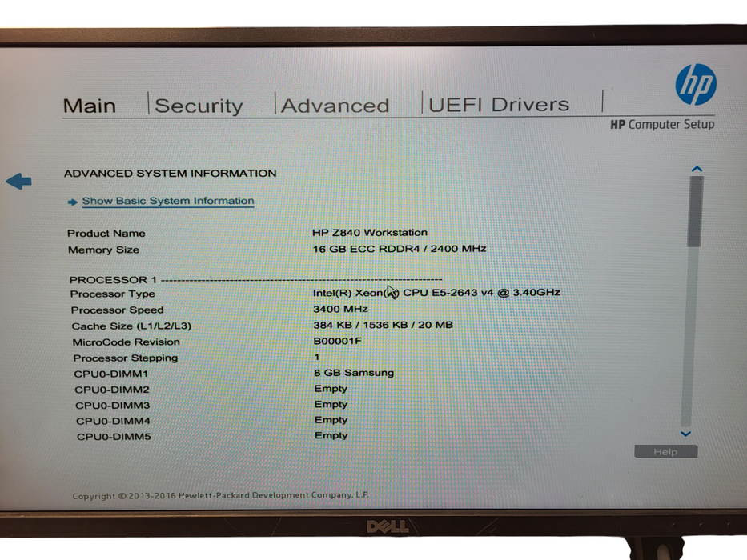The height and width of the screenshot is (560, 747).
Task: Switch to the Security tab
Action: point(199,106)
